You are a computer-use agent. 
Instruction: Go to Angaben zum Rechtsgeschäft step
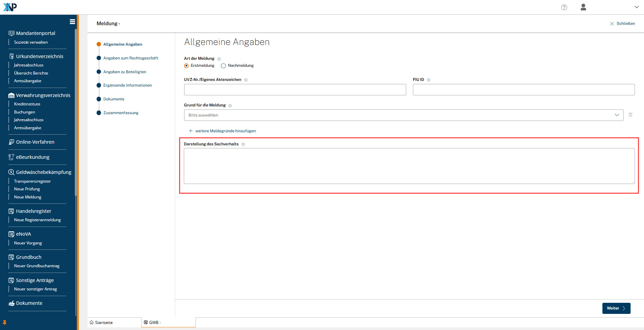point(130,58)
